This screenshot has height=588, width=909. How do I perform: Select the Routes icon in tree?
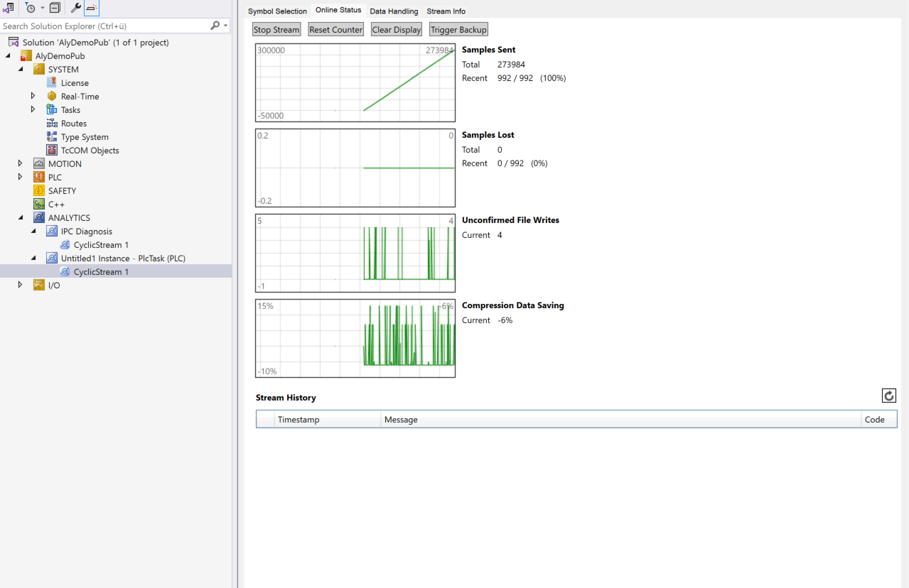tap(52, 124)
